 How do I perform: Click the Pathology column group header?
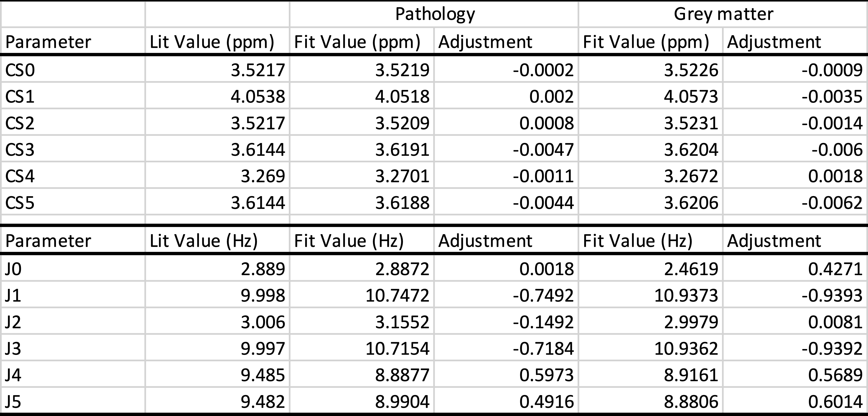[x=435, y=15]
